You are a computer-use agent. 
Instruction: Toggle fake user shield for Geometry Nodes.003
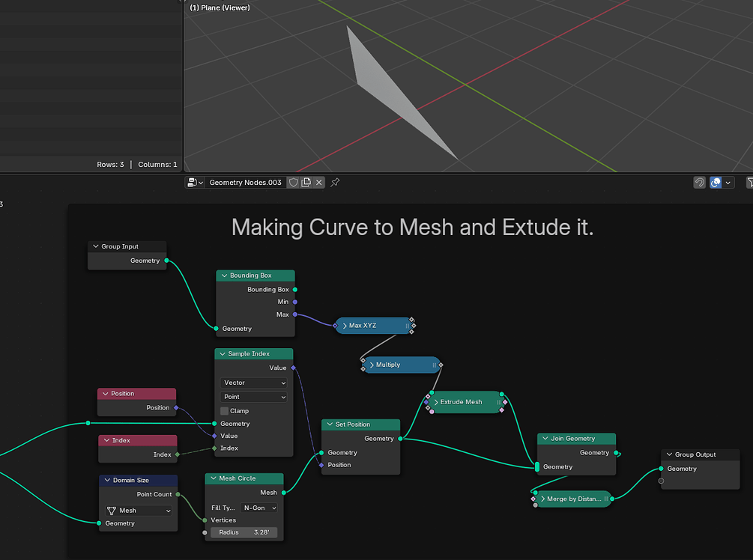click(294, 183)
